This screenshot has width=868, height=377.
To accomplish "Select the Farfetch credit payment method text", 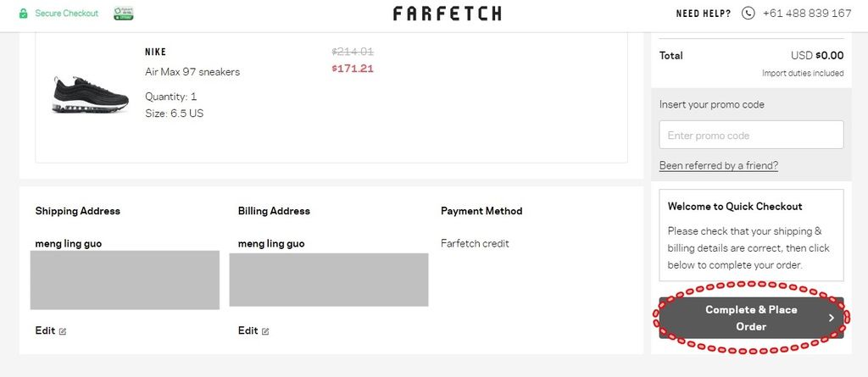I will coord(475,244).
